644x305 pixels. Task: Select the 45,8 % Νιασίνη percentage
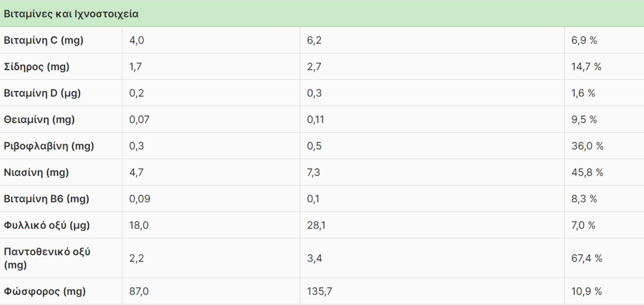coord(587,173)
